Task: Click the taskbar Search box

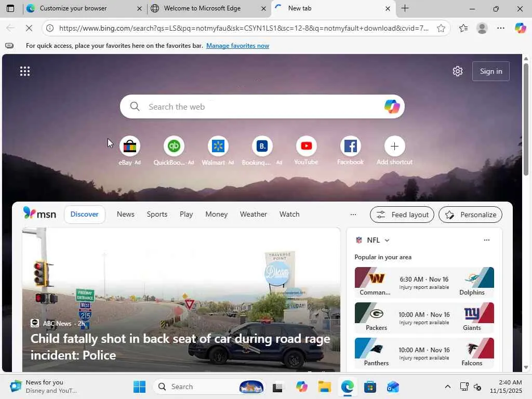Action: (209, 387)
